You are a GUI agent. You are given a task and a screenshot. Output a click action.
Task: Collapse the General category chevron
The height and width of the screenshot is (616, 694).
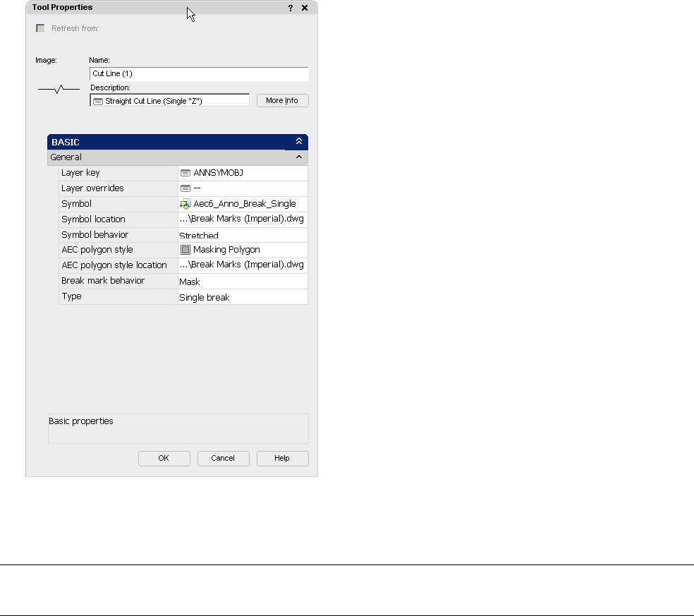click(299, 157)
